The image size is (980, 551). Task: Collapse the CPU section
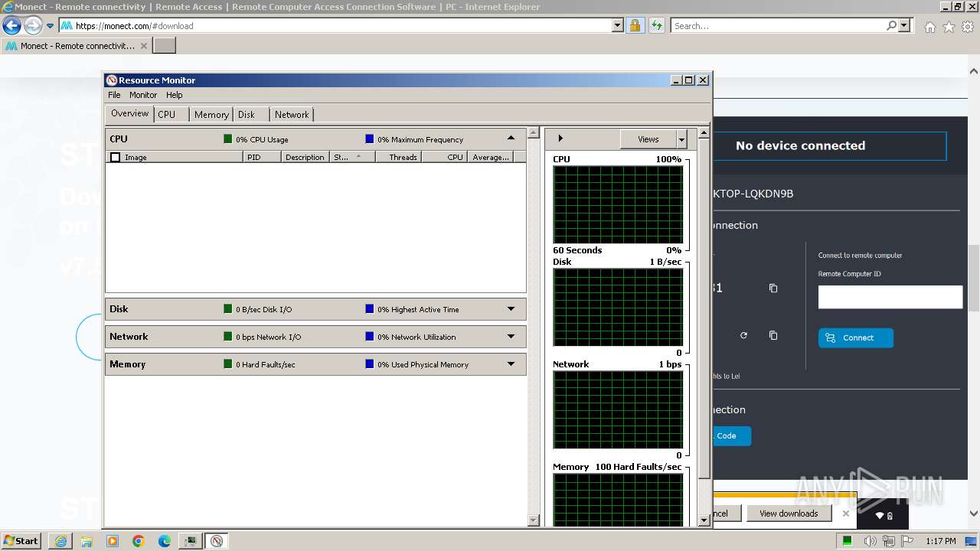click(x=511, y=139)
